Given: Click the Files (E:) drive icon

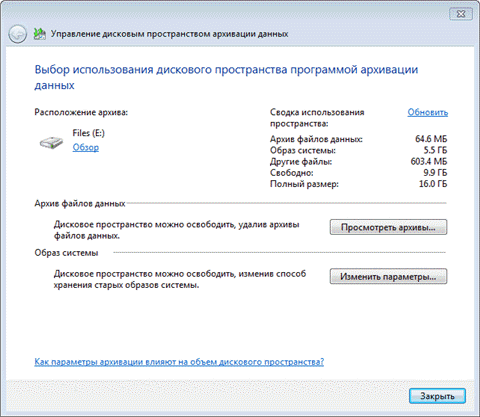Looking at the screenshot, I should (51, 142).
